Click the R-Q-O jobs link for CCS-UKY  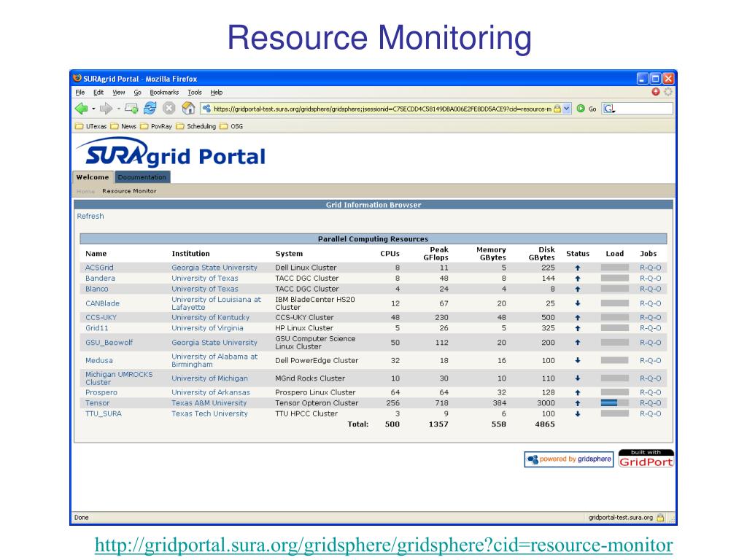pyautogui.click(x=650, y=317)
